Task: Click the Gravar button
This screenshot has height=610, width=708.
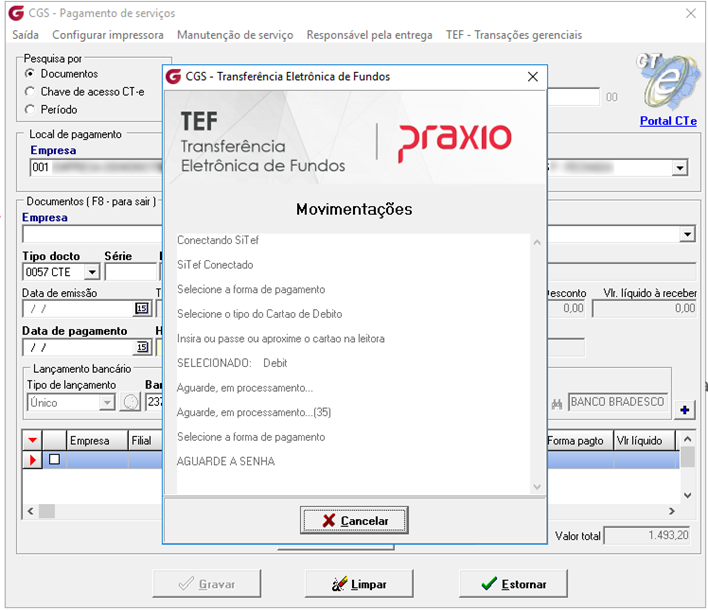Action: tap(207, 584)
